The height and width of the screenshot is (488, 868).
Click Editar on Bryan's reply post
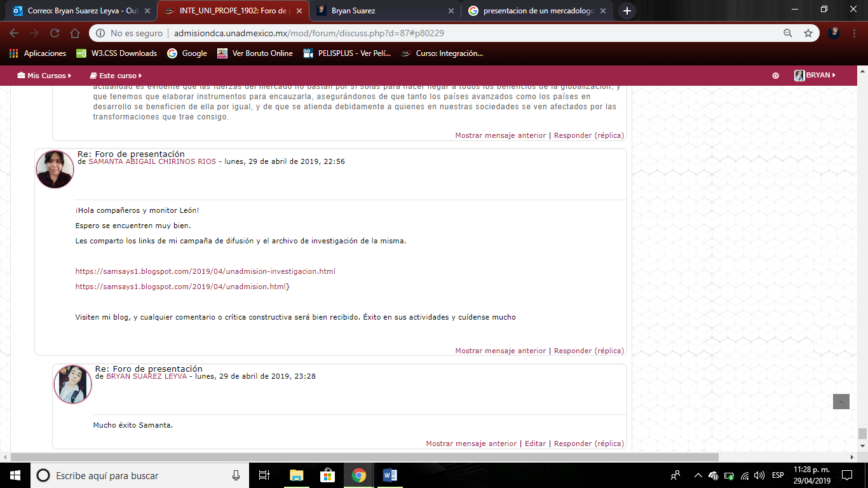(x=535, y=444)
